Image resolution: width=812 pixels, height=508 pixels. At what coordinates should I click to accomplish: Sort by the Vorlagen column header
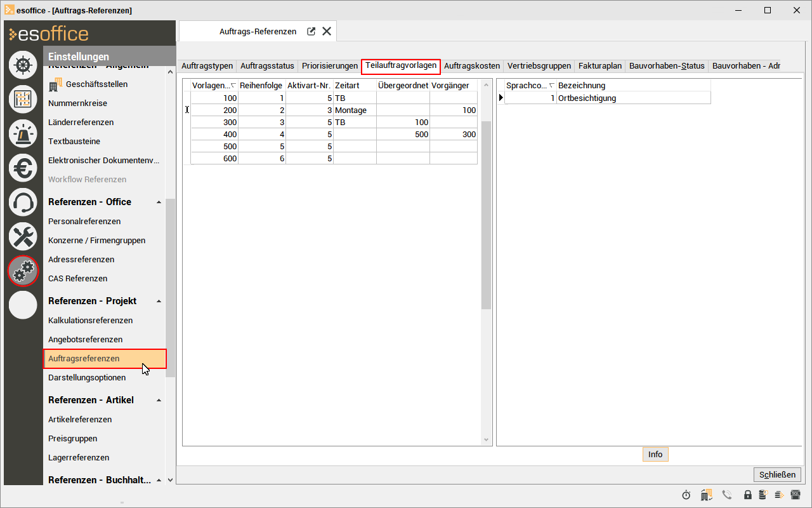coord(214,85)
